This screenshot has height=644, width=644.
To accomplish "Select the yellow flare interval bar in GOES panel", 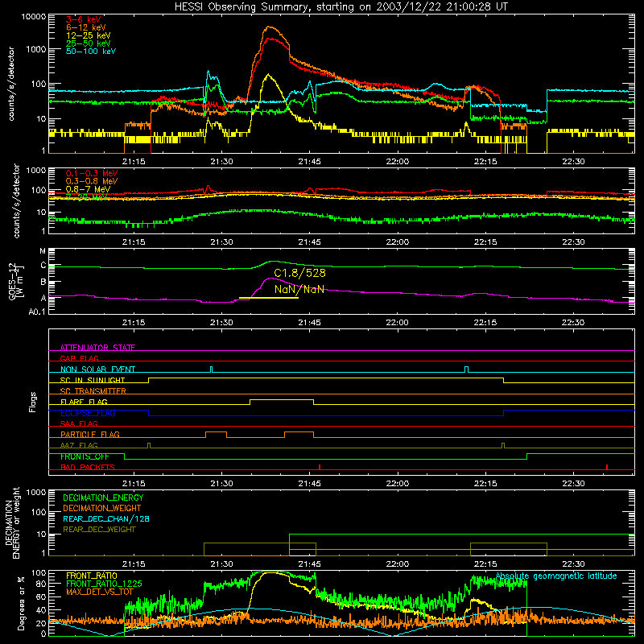I will tap(269, 298).
